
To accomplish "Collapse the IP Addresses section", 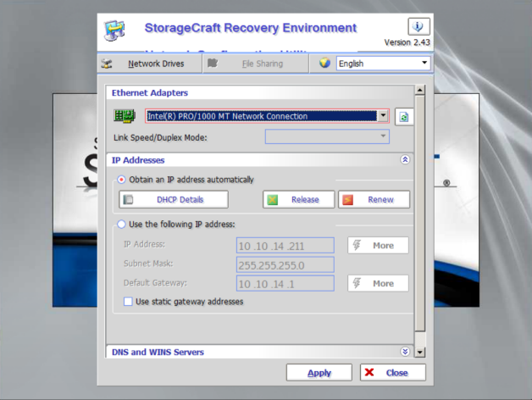I will coord(405,159).
